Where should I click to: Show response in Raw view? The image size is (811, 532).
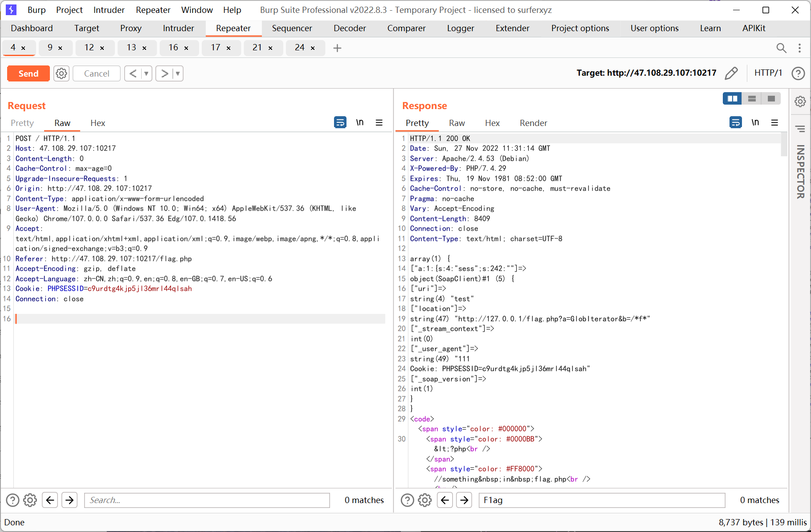[x=457, y=123]
